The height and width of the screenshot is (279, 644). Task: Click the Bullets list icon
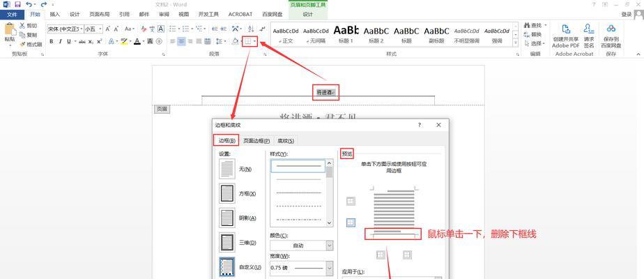point(174,29)
